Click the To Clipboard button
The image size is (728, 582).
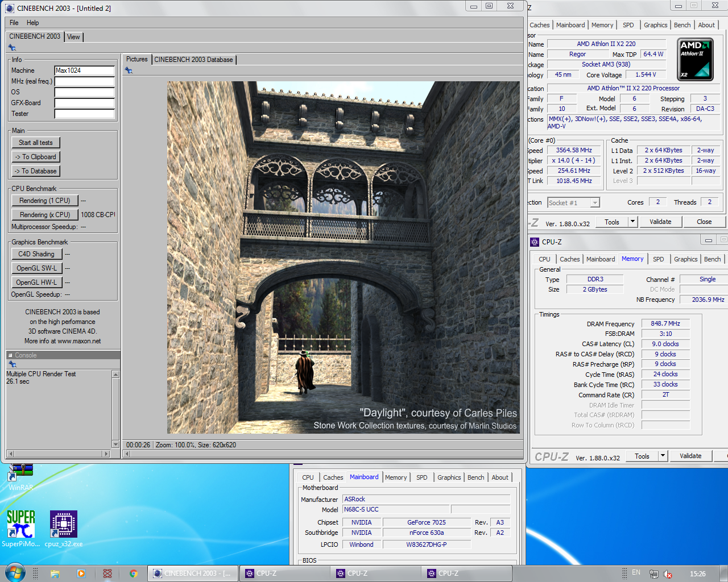[36, 157]
